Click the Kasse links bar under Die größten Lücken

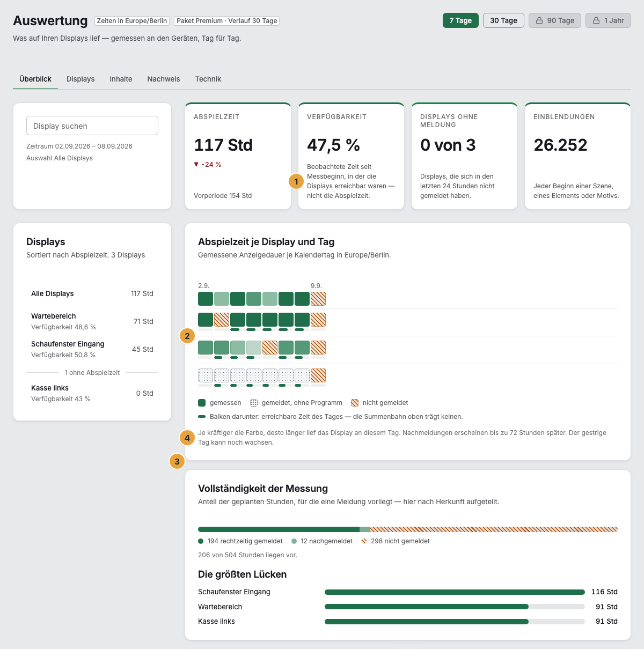point(455,621)
